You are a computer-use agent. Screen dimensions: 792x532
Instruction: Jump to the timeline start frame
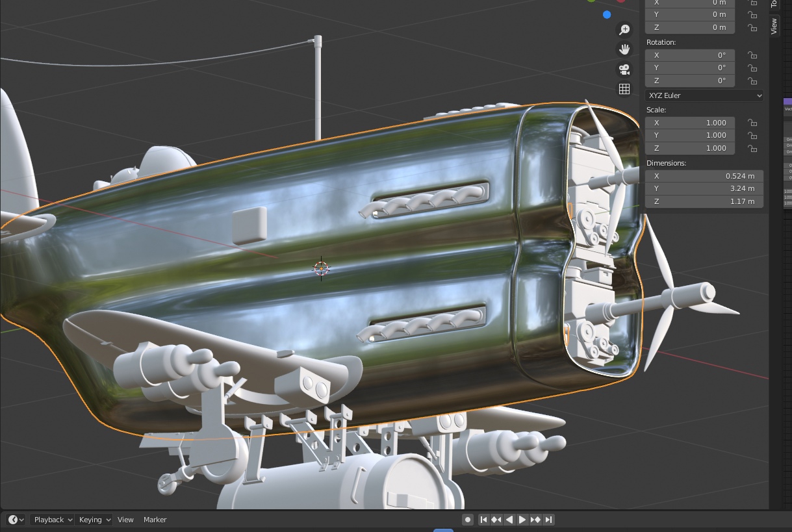pyautogui.click(x=483, y=520)
